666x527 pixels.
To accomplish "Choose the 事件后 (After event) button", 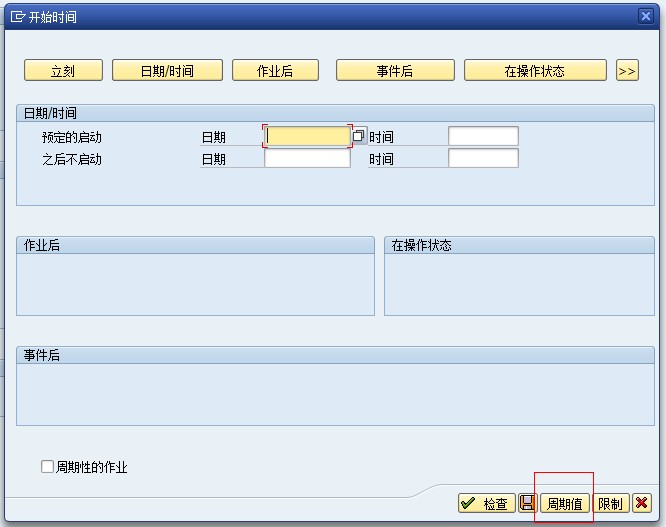I will (x=395, y=70).
